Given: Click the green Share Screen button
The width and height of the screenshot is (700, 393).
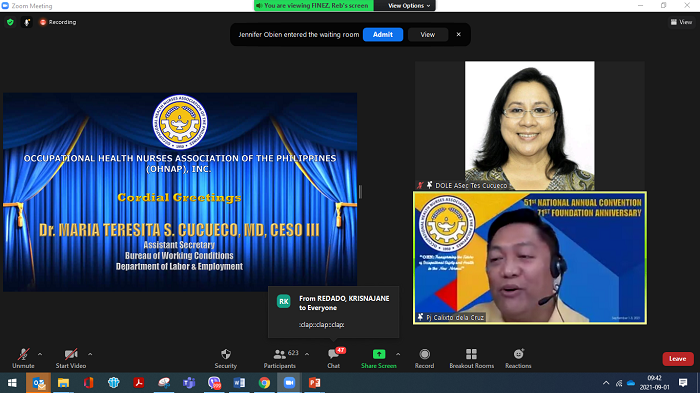Looking at the screenshot, I should (x=379, y=358).
